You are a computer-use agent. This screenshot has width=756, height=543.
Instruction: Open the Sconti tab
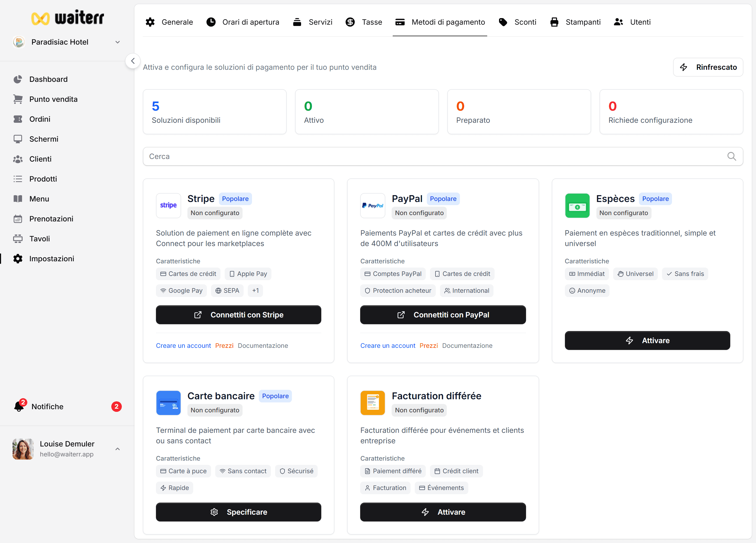[x=517, y=22]
